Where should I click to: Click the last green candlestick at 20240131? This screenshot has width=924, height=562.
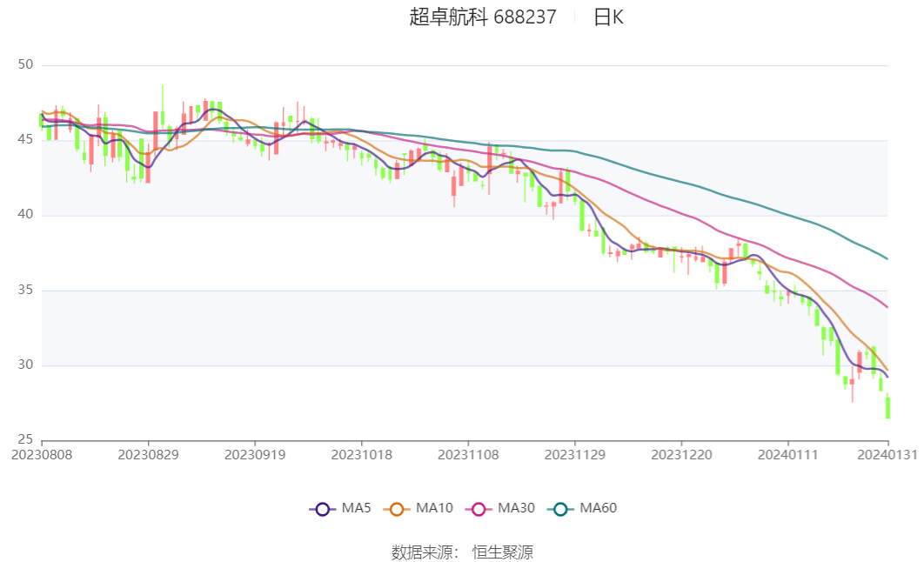pos(887,408)
